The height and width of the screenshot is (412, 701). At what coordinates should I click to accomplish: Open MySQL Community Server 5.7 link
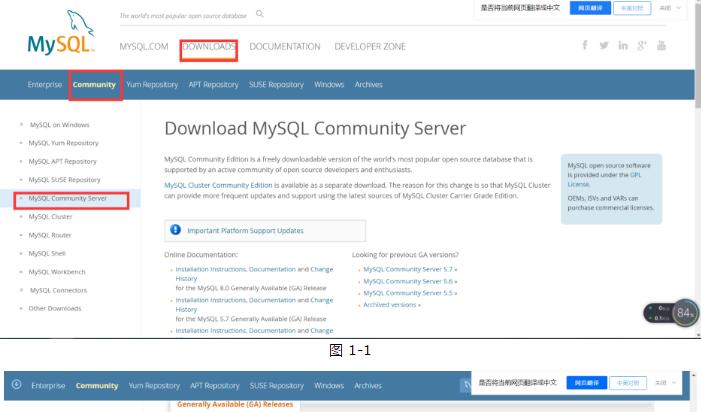click(x=410, y=269)
